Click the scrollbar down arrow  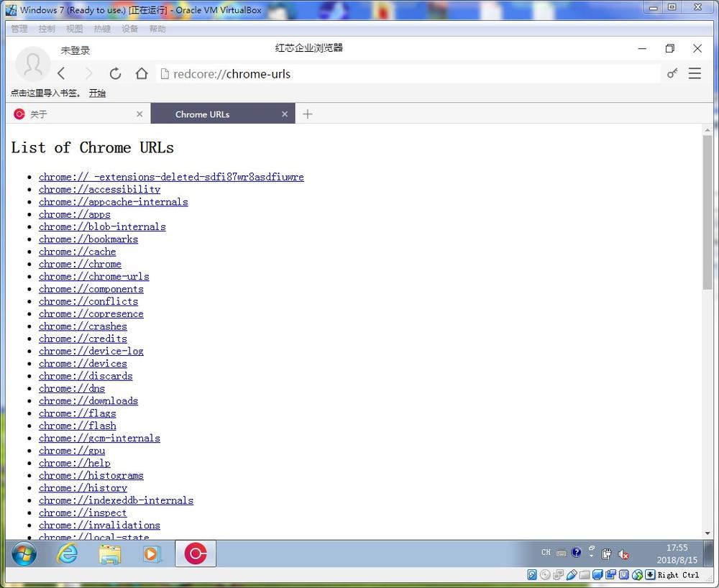(707, 533)
